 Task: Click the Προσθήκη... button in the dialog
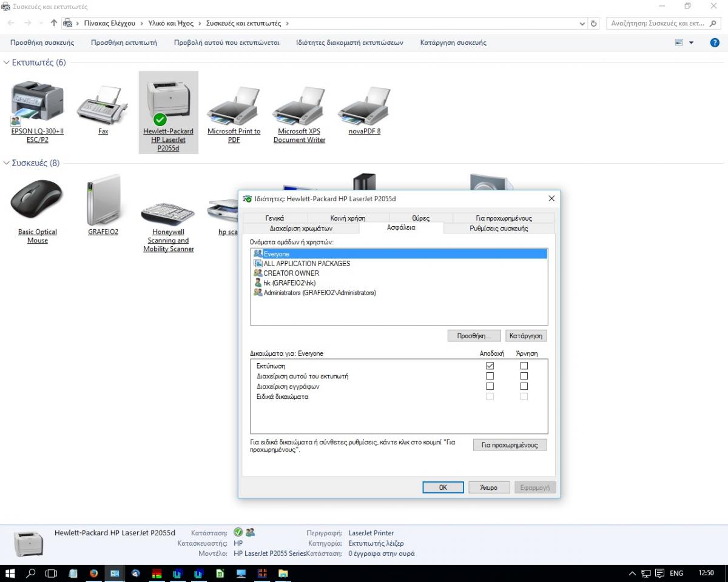click(x=474, y=335)
